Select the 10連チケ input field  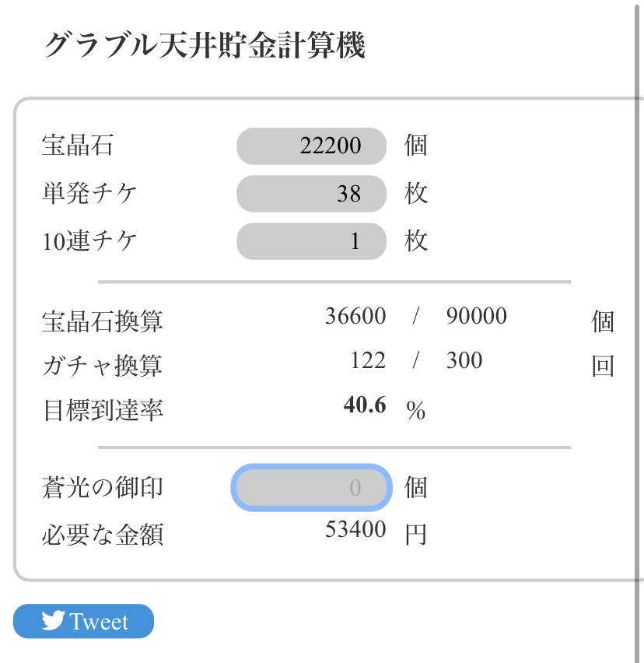click(x=311, y=241)
